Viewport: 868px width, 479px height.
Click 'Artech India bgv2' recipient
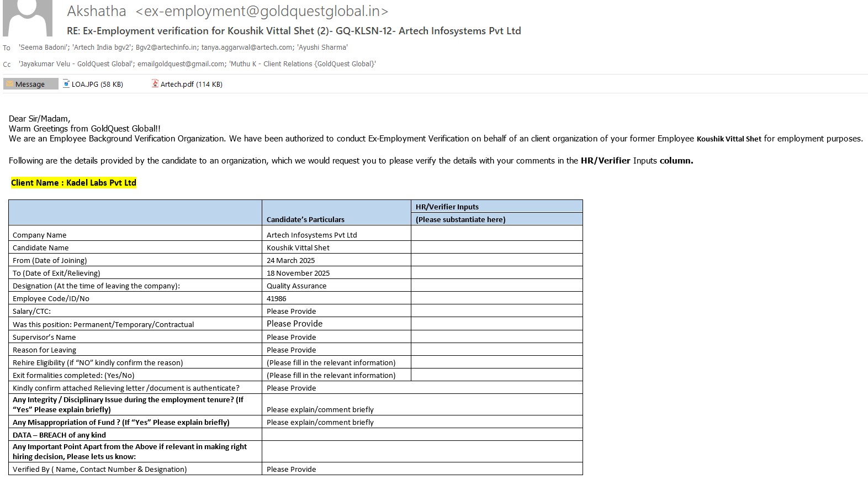(x=102, y=48)
